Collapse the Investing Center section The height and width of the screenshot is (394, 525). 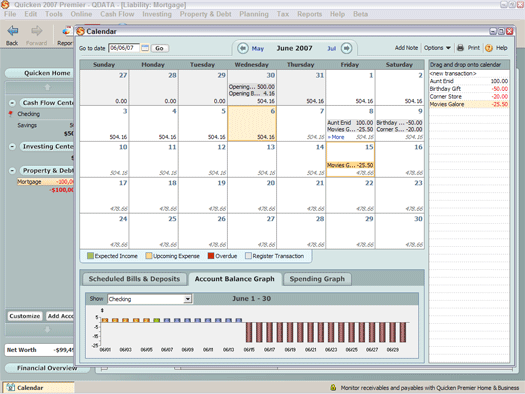(12, 147)
